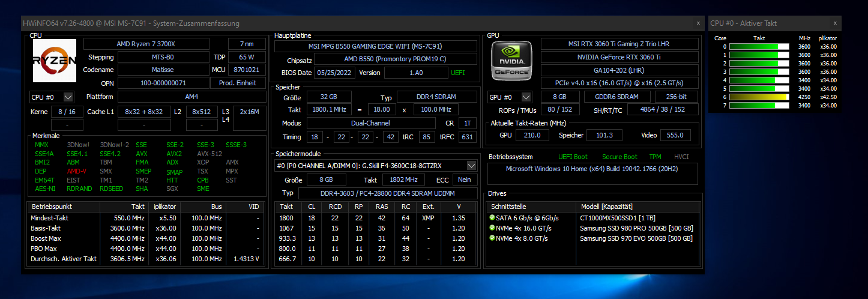Click the AMD B550 (Promontory PROM19 C) chipset field
Screen dimensions: 868x299
point(395,59)
